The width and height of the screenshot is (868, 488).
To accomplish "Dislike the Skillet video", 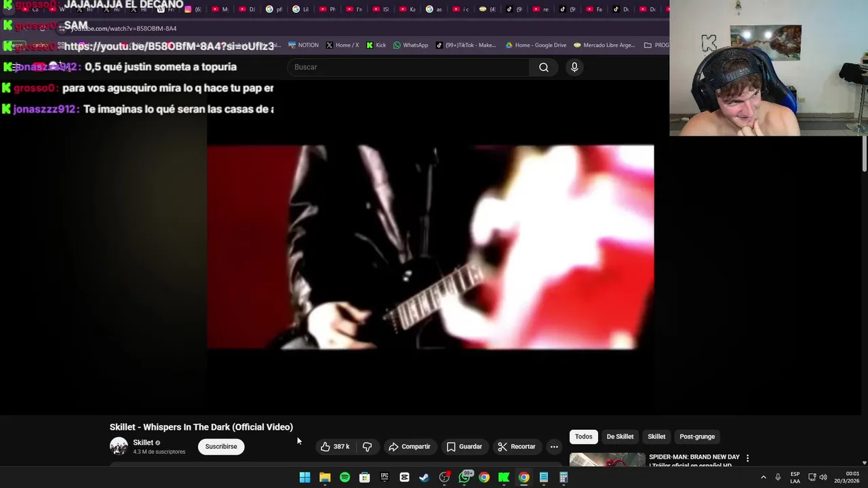I will click(367, 447).
